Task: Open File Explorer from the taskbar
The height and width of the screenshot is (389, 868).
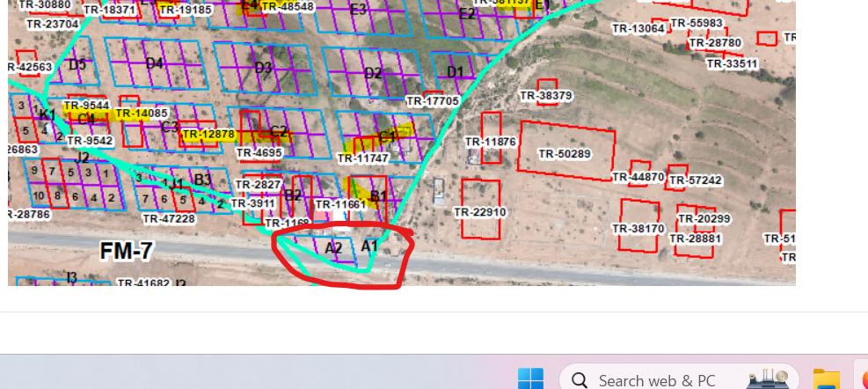Action: point(826,379)
